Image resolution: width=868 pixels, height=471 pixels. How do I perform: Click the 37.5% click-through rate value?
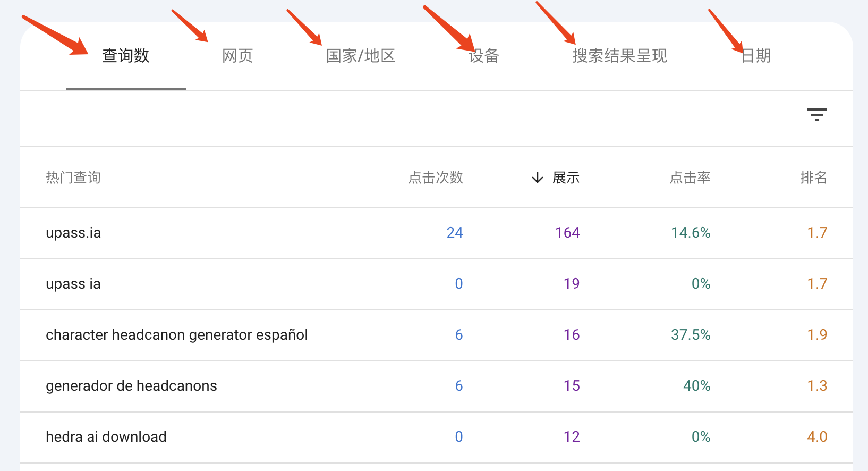pos(691,335)
